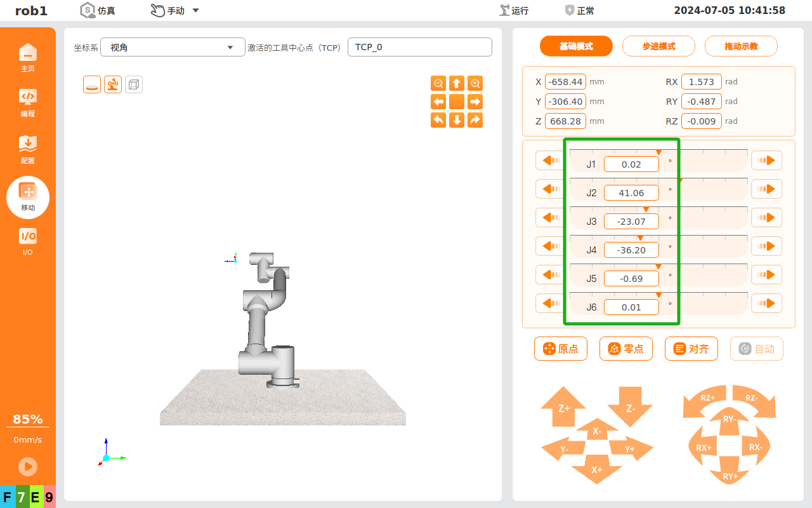Decrease joint J4 with left arrow

click(551, 246)
